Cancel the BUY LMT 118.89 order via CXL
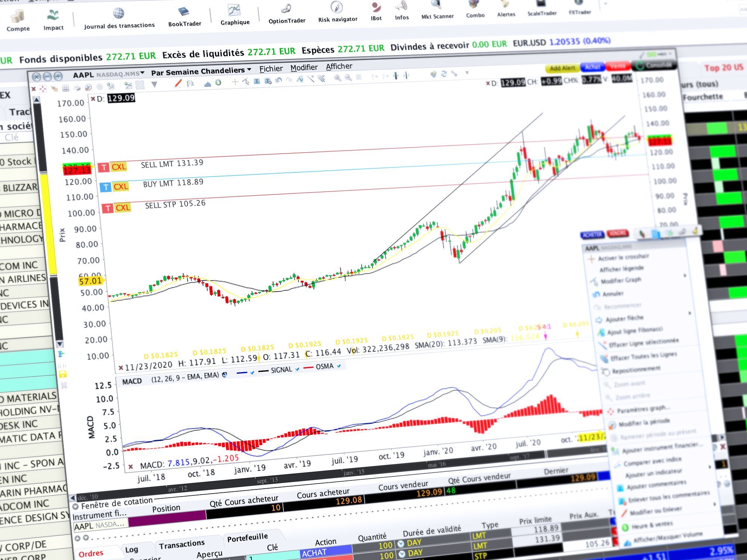This screenshot has width=747, height=560. click(x=121, y=187)
